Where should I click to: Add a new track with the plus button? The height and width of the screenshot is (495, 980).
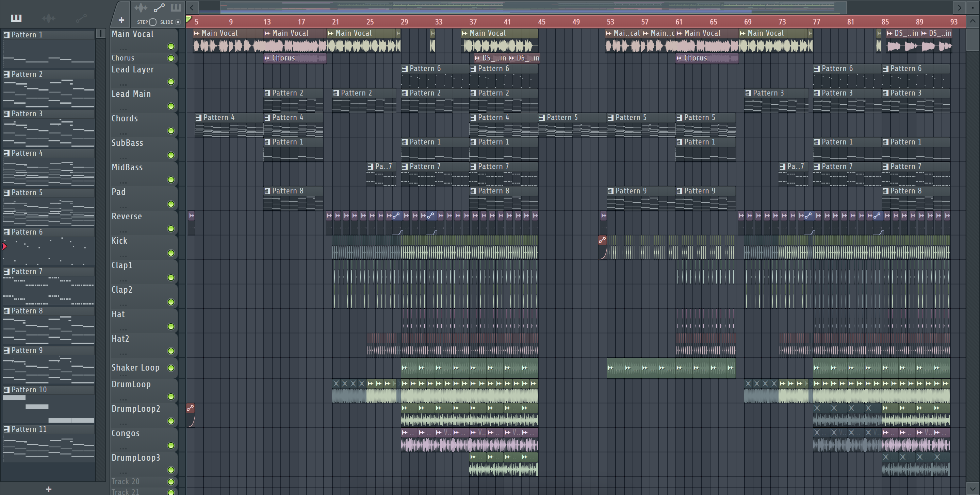[x=121, y=20]
